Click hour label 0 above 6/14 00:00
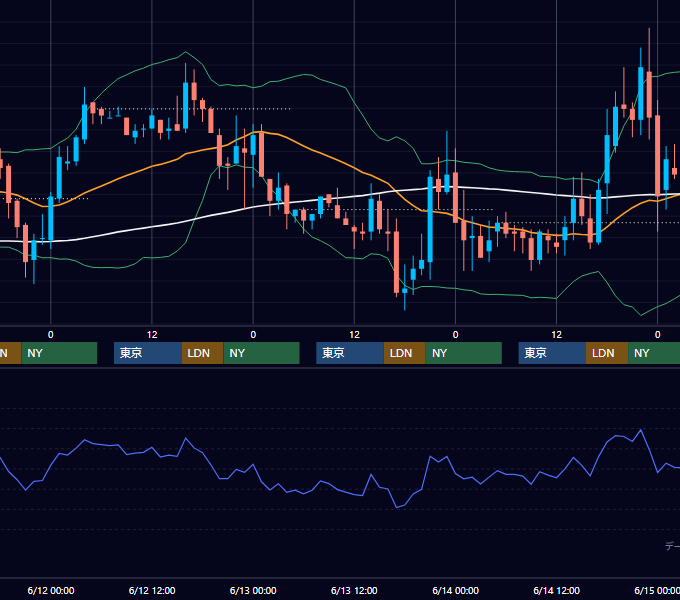Screen dimensions: 680x600 (x=455, y=335)
